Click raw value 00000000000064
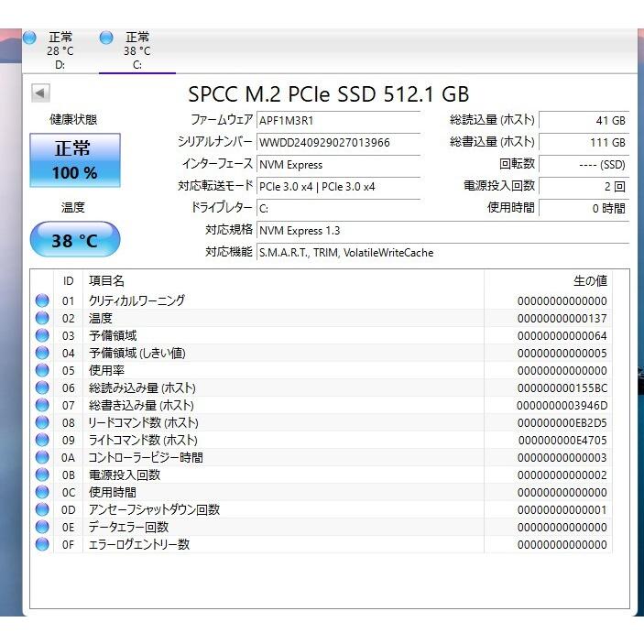The height and width of the screenshot is (644, 644). (562, 335)
